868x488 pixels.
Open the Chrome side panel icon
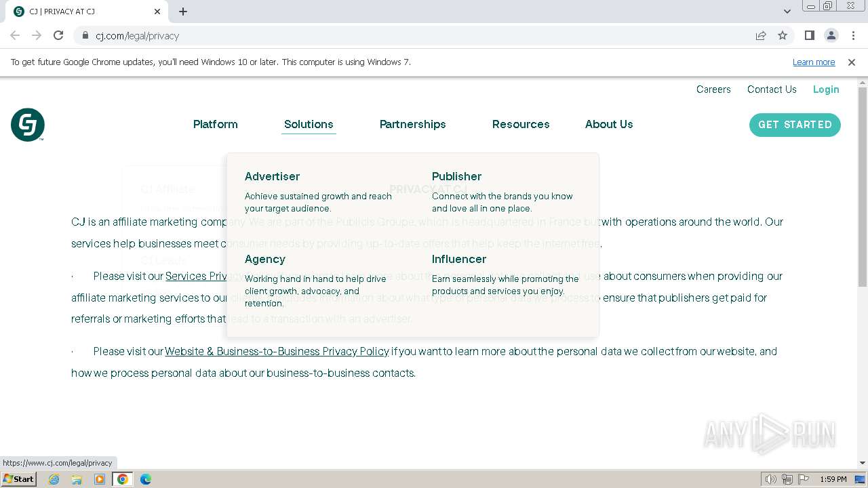tap(809, 35)
